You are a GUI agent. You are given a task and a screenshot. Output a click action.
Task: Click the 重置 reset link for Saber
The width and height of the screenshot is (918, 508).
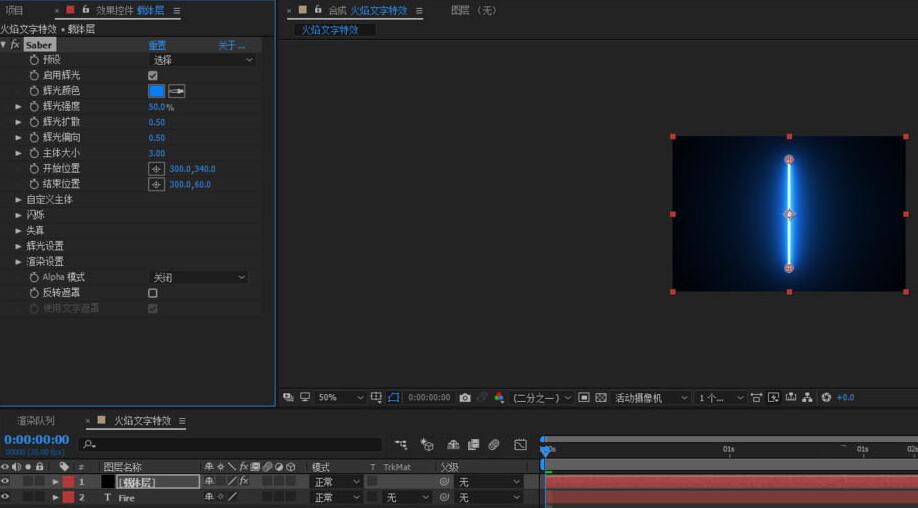click(157, 45)
